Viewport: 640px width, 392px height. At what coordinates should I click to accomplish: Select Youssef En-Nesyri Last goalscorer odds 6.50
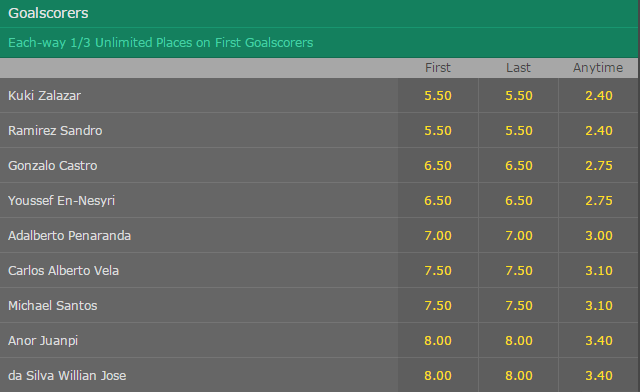click(x=518, y=201)
